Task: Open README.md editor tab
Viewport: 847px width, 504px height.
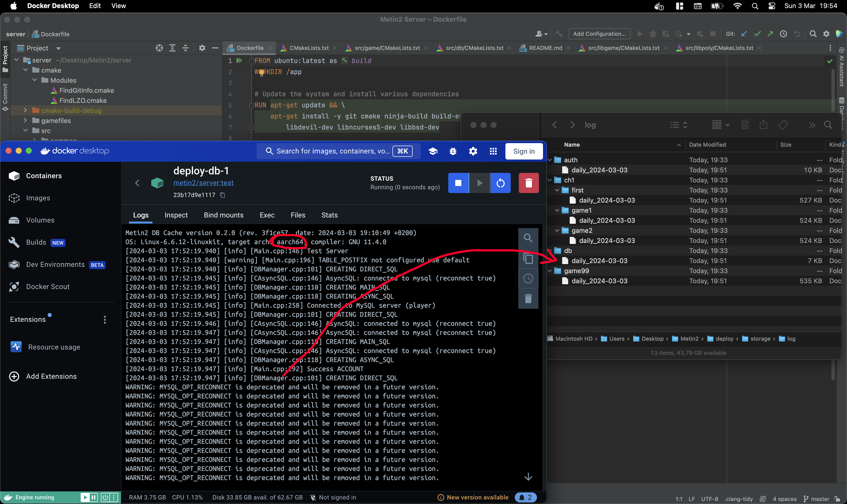Action: pos(545,48)
